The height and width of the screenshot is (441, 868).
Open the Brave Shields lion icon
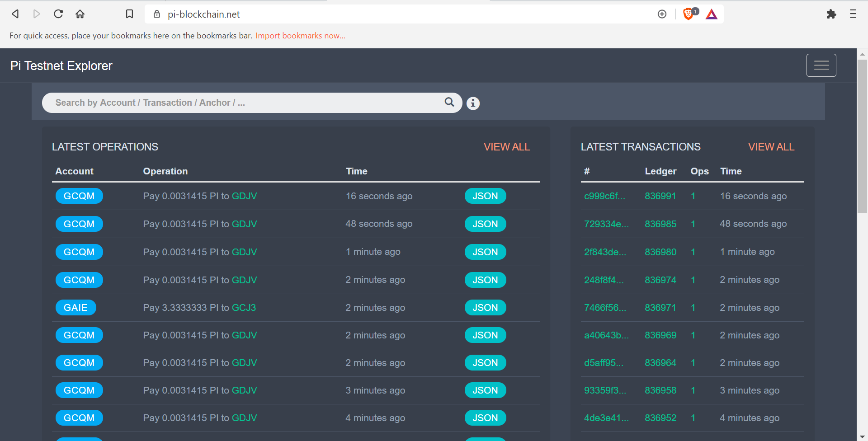click(689, 14)
